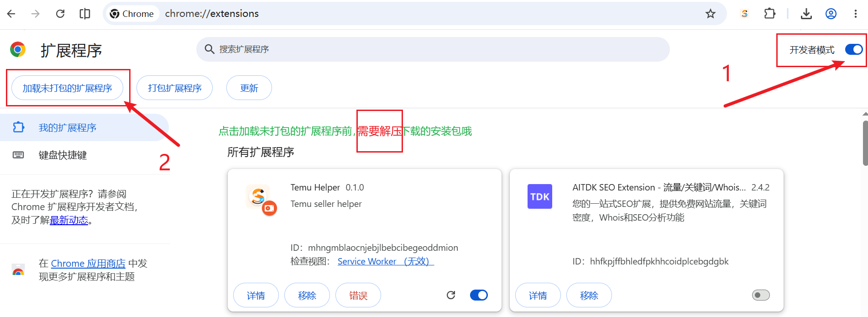Click 加载未打包的扩展程序 button
868x317 pixels.
[67, 88]
